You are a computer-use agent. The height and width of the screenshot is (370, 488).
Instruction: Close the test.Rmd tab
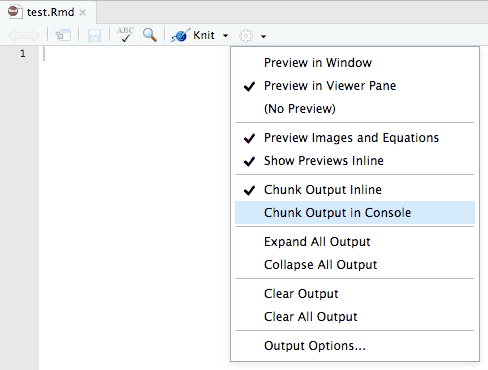point(83,13)
